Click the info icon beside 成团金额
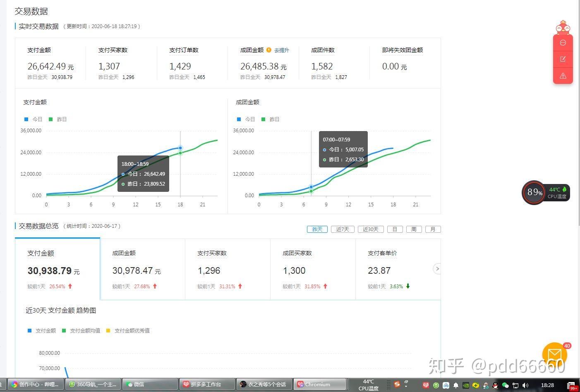Viewport: 580px width, 392px height. [x=268, y=50]
